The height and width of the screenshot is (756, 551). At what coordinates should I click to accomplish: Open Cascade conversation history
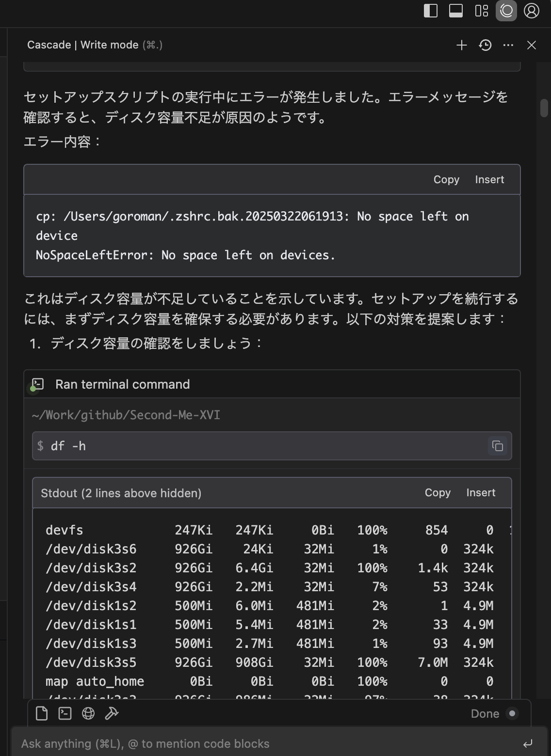[485, 45]
